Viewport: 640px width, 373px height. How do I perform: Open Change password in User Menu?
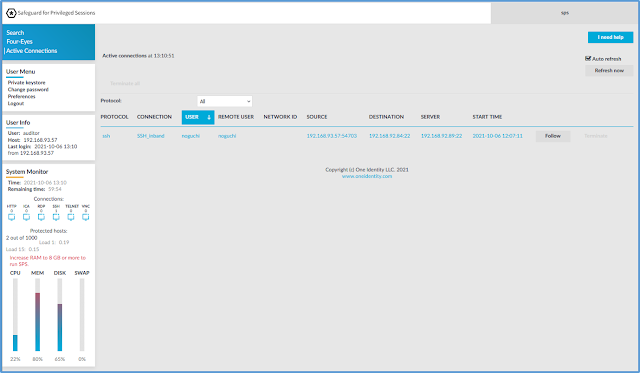pos(28,89)
